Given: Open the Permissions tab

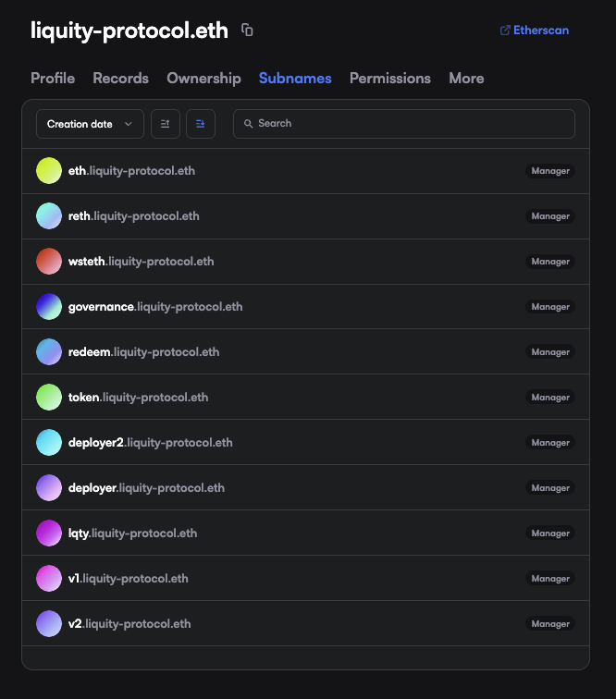Looking at the screenshot, I should (389, 79).
